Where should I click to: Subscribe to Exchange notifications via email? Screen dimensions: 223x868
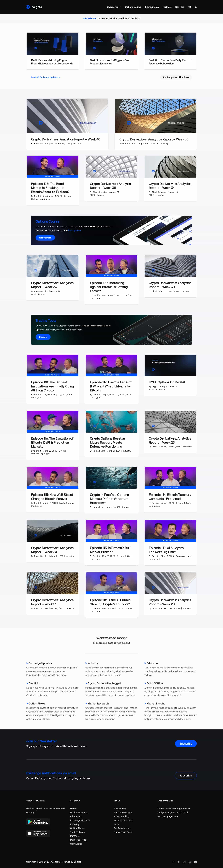[x=186, y=775]
